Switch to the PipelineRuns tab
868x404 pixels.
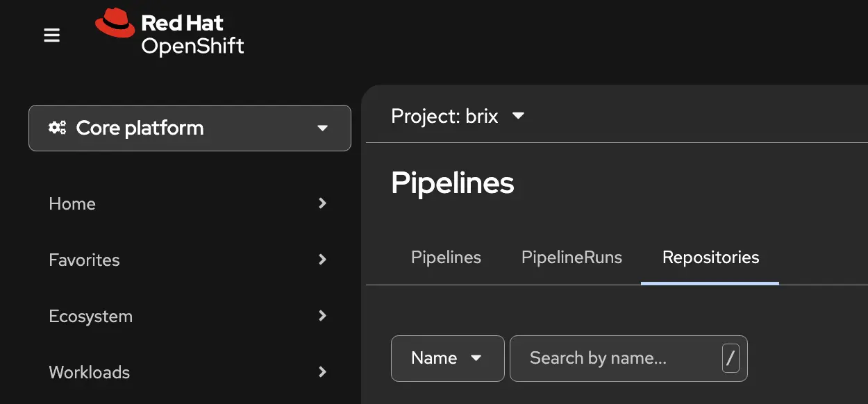pyautogui.click(x=571, y=258)
